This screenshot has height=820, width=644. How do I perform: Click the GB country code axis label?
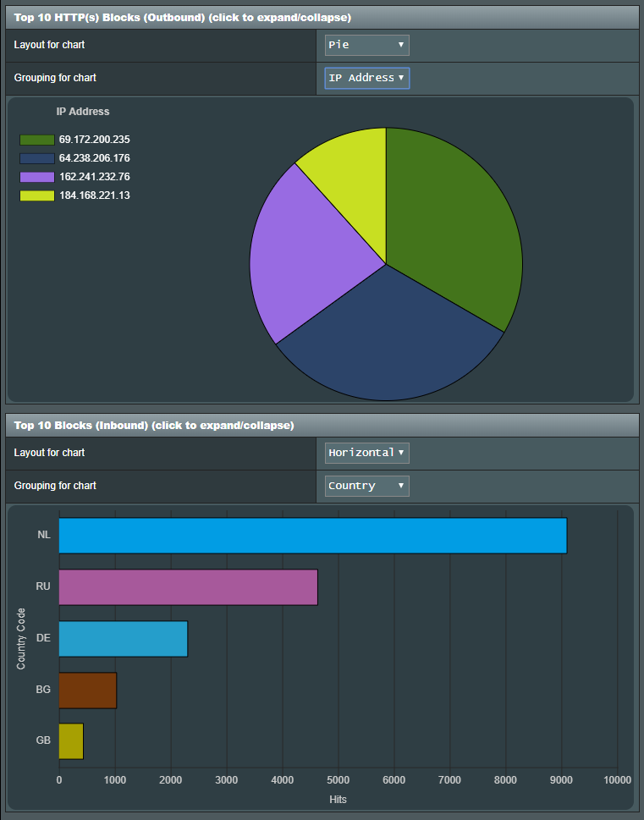point(43,740)
